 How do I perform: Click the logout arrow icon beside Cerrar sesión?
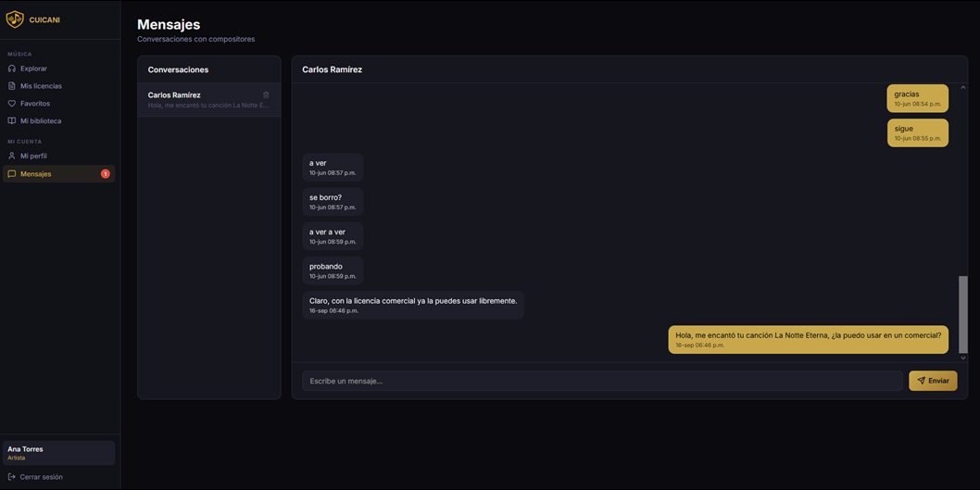[x=11, y=477]
